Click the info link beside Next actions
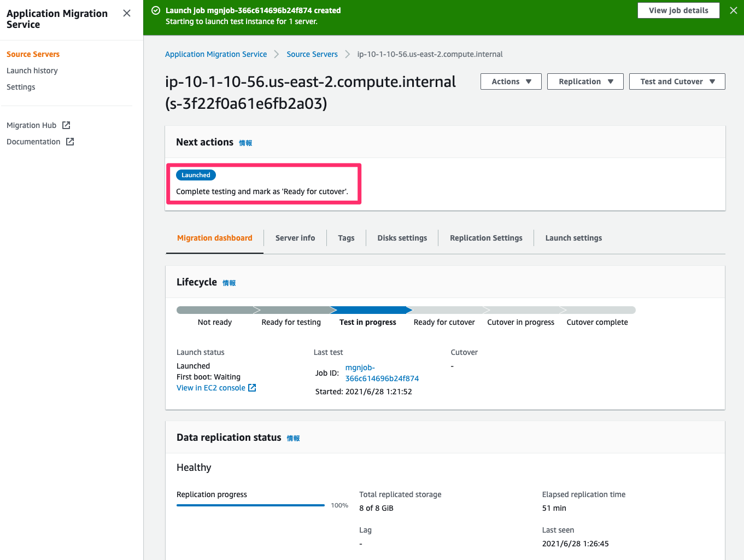744x560 pixels. 245,143
